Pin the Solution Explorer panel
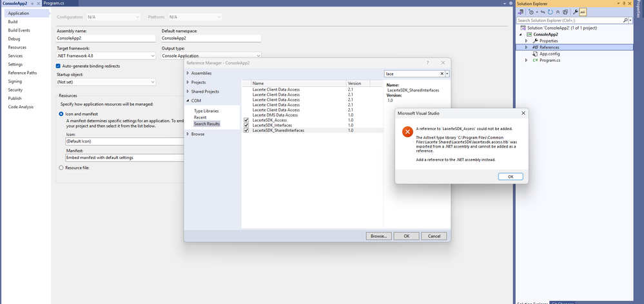 coord(624,3)
